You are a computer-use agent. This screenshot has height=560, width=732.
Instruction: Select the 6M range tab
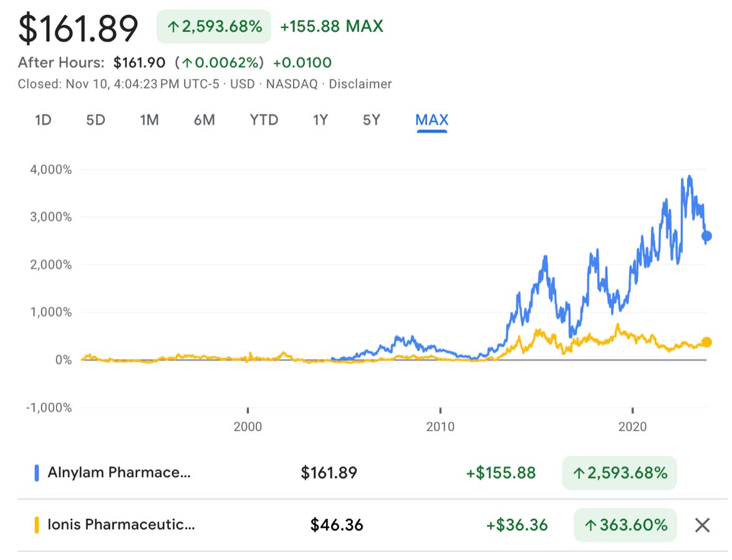pyautogui.click(x=204, y=120)
